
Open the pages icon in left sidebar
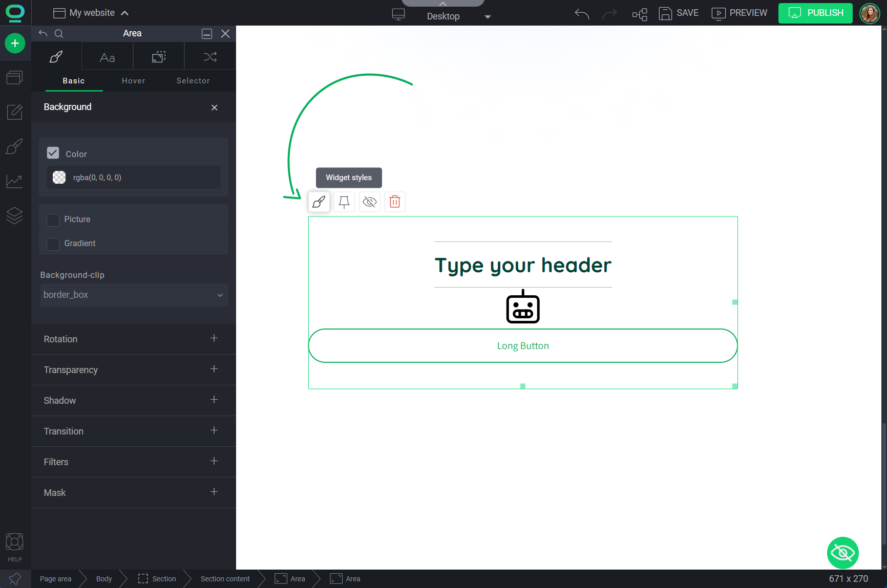coord(14,77)
